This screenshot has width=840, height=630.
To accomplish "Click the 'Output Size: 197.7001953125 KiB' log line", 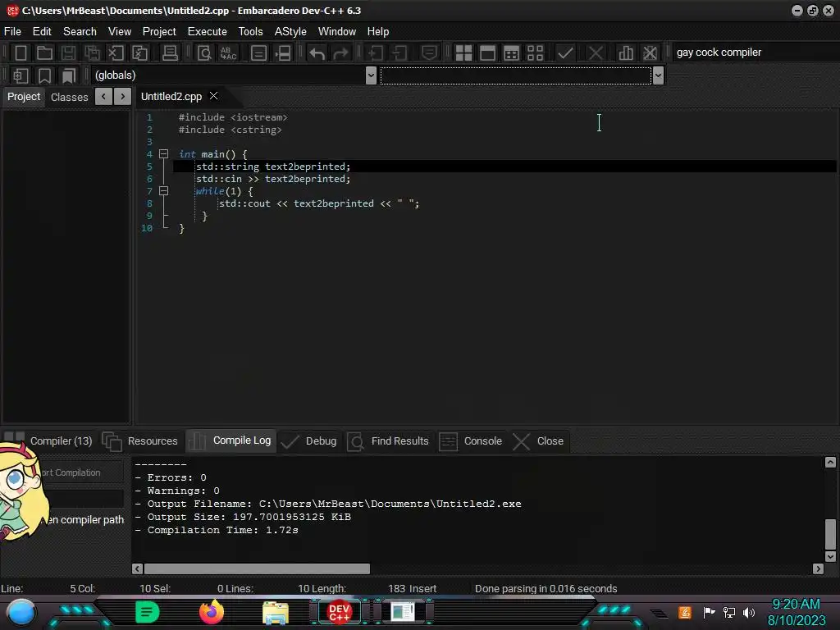I will [x=249, y=517].
